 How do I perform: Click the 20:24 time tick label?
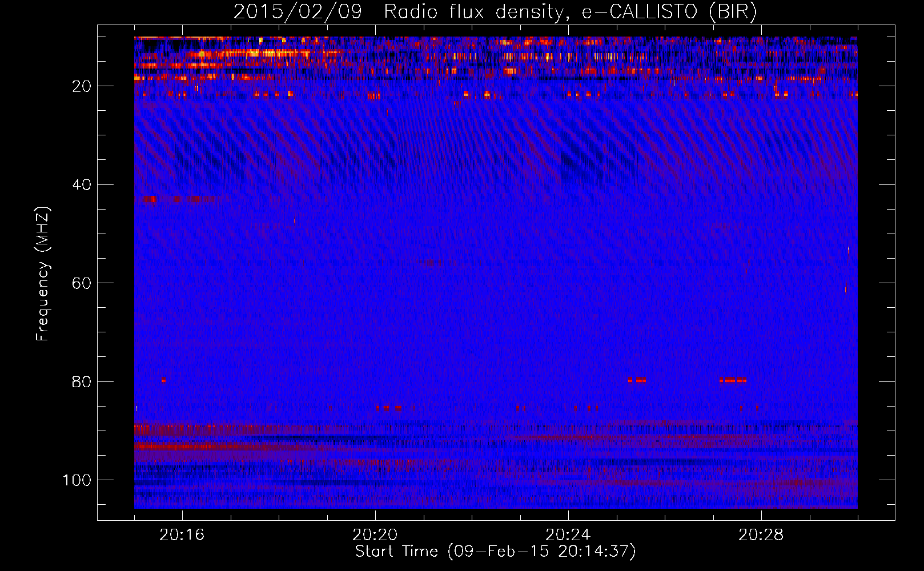coord(568,535)
